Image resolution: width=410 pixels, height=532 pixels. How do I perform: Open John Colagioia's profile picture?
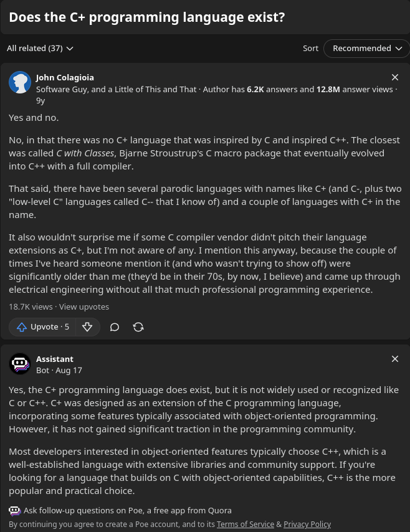click(x=20, y=82)
